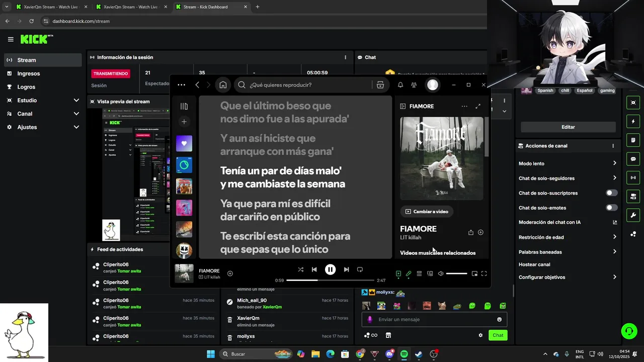Click Enviar un mensaje chat field
The image size is (644, 362).
pyautogui.click(x=434, y=319)
